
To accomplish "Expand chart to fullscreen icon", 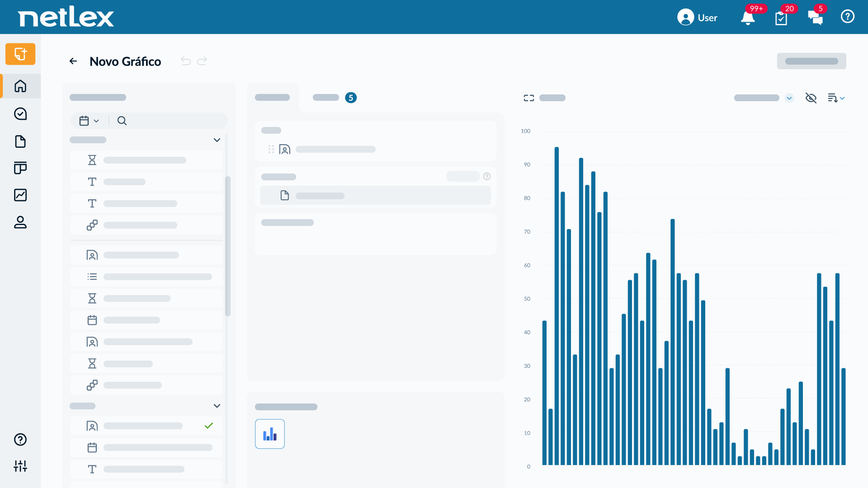I will pos(529,98).
